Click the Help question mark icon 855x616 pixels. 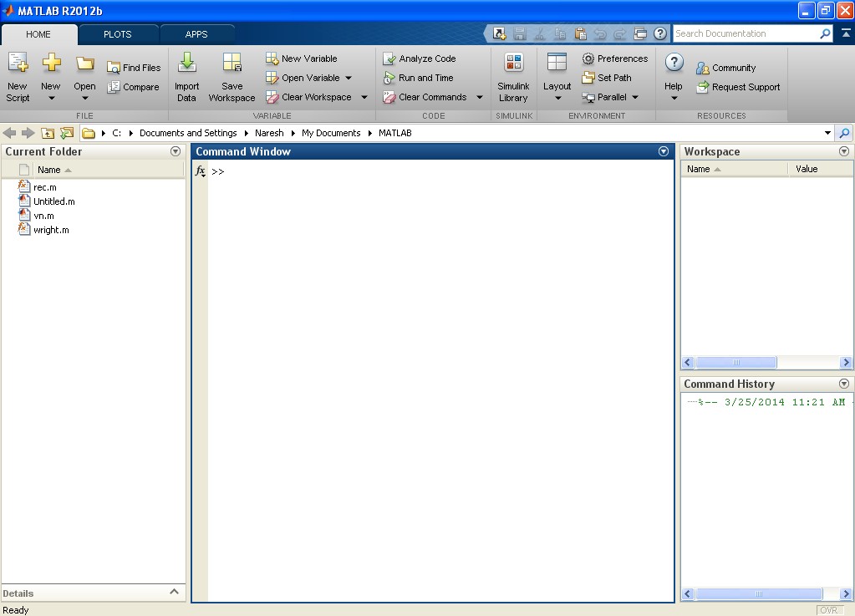pos(674,63)
